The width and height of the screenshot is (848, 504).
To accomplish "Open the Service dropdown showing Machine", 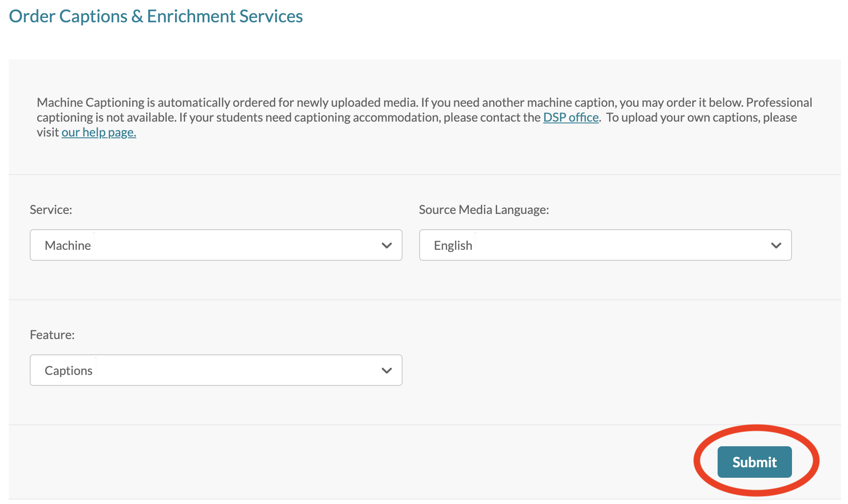I will [x=216, y=245].
